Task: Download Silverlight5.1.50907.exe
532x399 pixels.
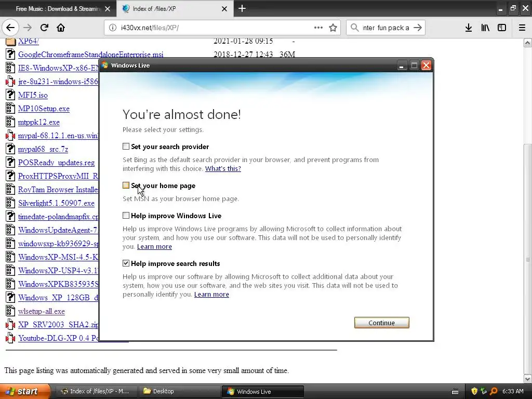Action: click(x=56, y=203)
